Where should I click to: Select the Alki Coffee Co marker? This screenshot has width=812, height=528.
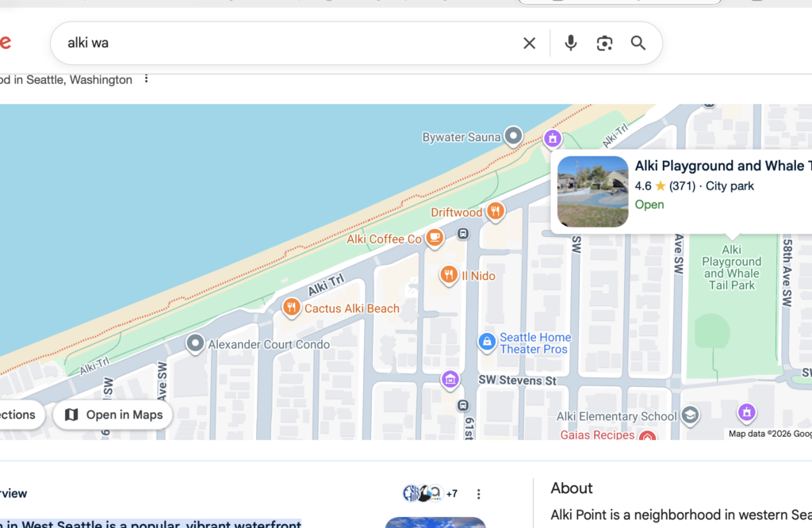pos(434,238)
